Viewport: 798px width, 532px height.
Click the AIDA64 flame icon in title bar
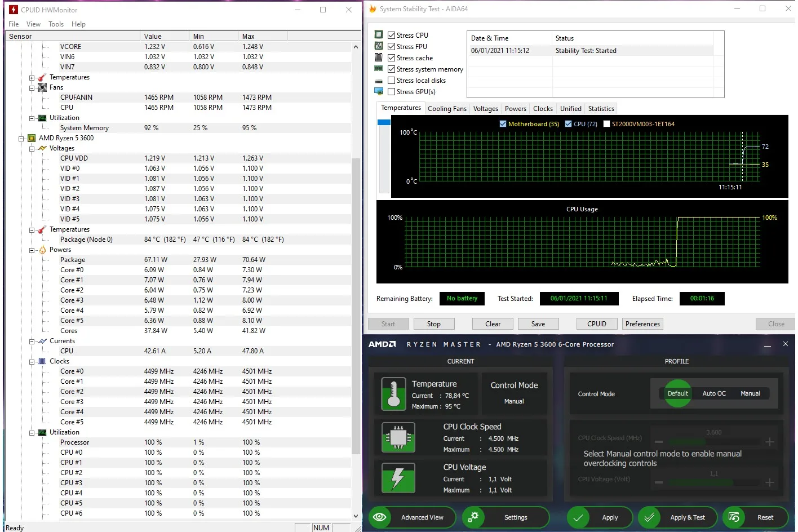373,9
